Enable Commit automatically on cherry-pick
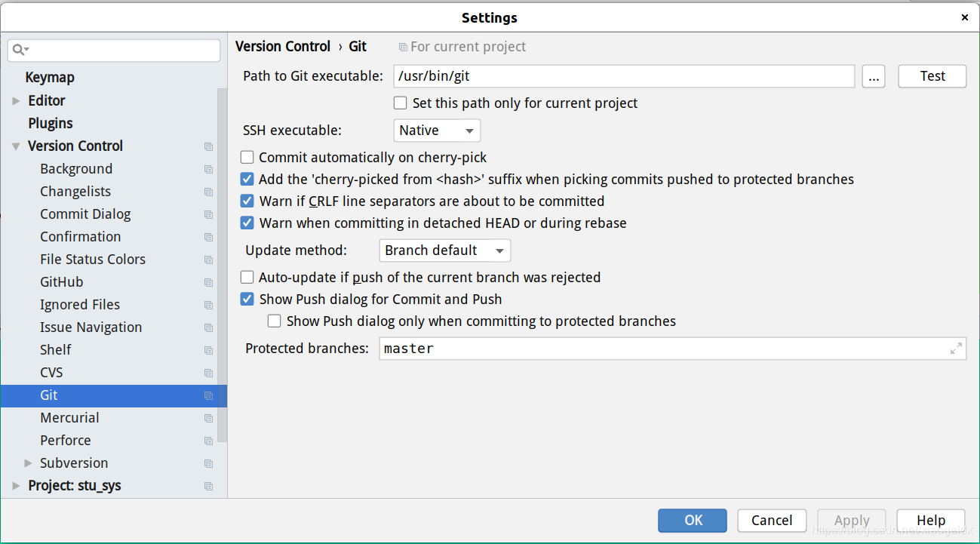The image size is (980, 544). (247, 158)
